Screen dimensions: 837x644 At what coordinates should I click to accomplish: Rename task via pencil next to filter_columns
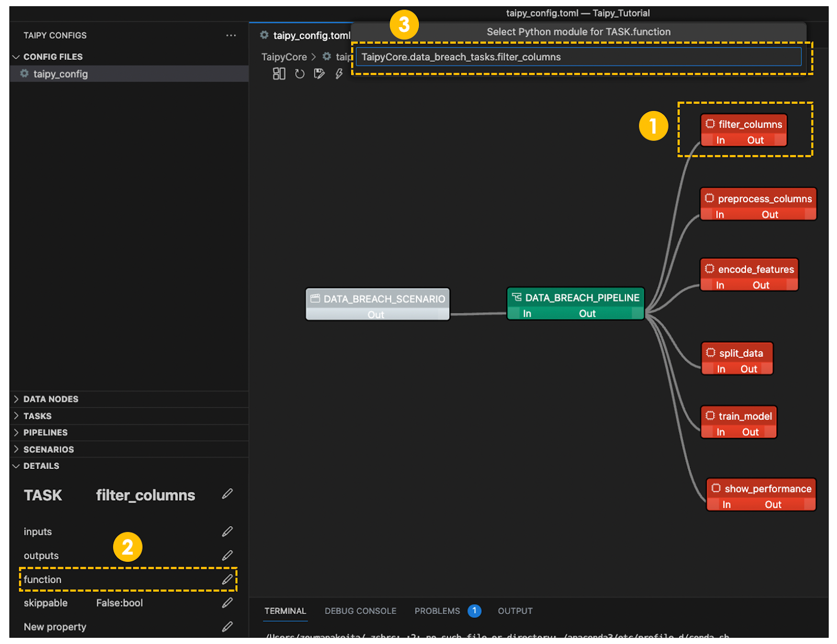pos(227,494)
